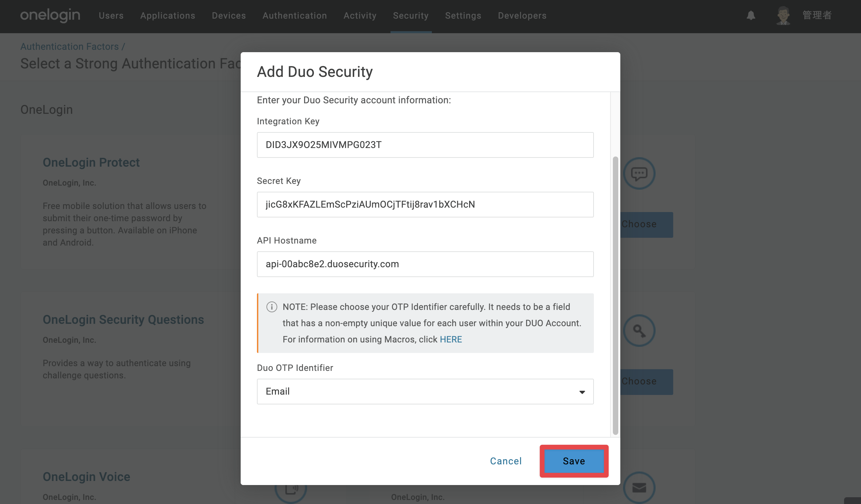Click the key factor icon
The image size is (861, 504).
639,331
